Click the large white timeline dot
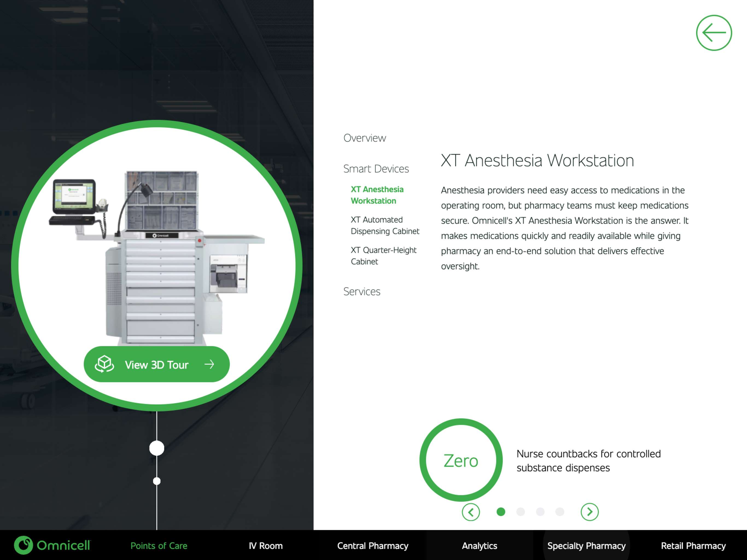 pyautogui.click(x=157, y=448)
